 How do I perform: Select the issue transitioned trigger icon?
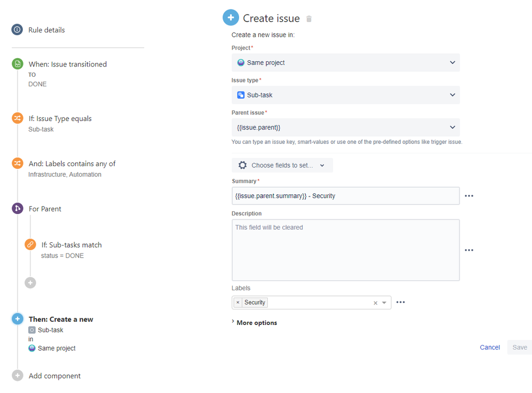pyautogui.click(x=17, y=63)
